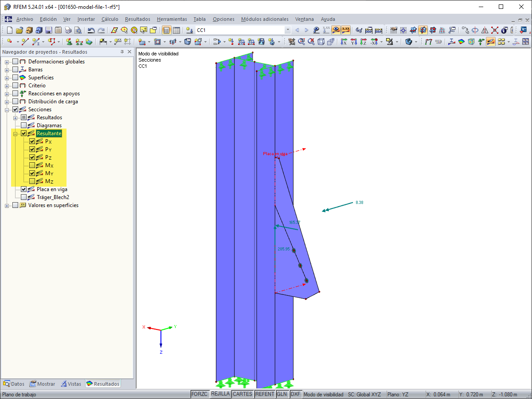
Task: Enable the Mx resultant checkbox
Action: 32,165
